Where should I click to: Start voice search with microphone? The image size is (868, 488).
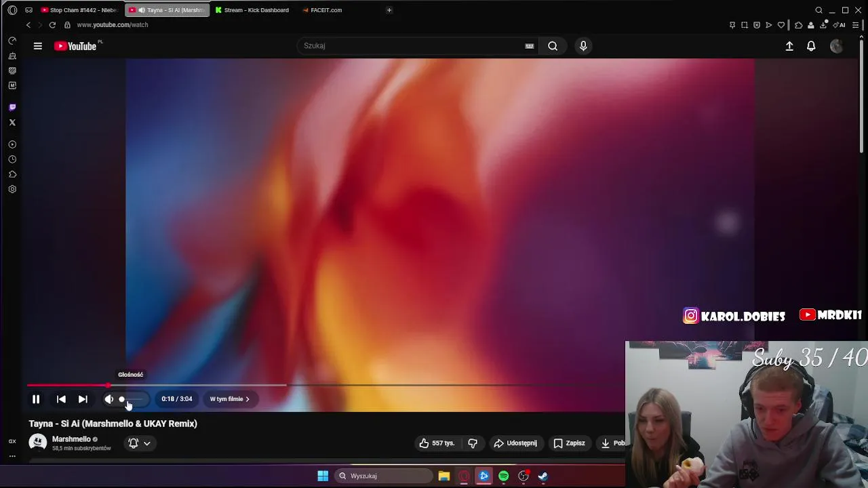pos(583,46)
